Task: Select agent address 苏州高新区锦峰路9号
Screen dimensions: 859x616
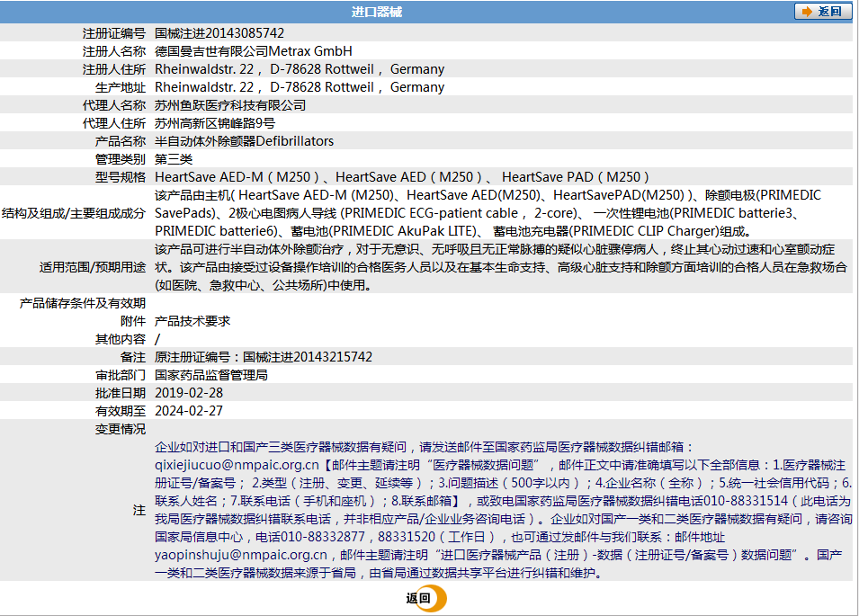Action: click(x=215, y=124)
